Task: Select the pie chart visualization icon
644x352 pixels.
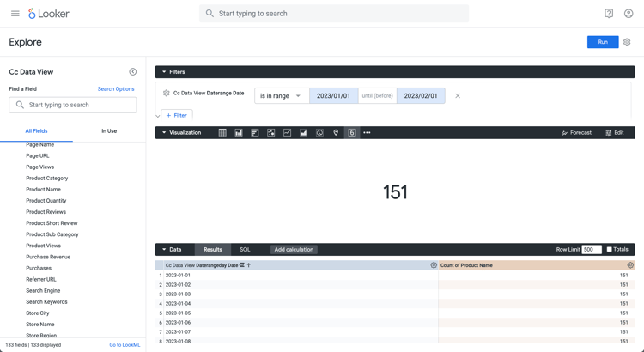Action: [319, 133]
